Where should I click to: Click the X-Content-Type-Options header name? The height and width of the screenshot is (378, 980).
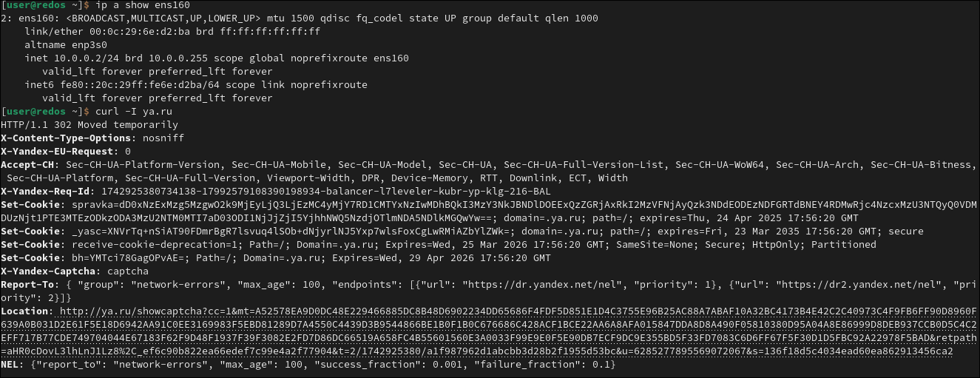66,138
